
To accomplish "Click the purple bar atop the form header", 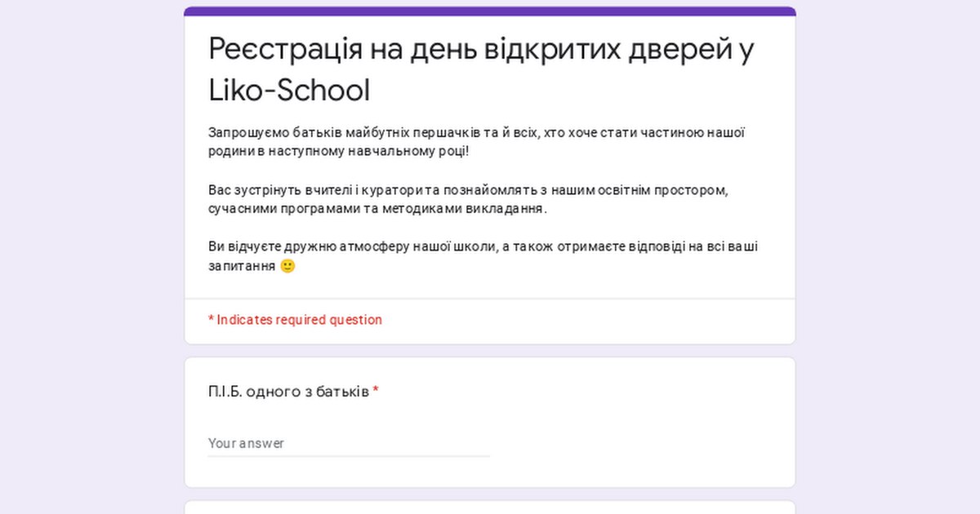I will (490, 11).
